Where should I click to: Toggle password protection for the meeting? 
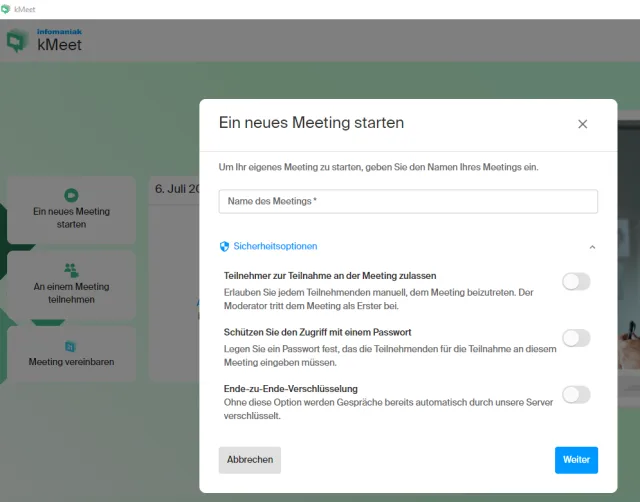576,338
